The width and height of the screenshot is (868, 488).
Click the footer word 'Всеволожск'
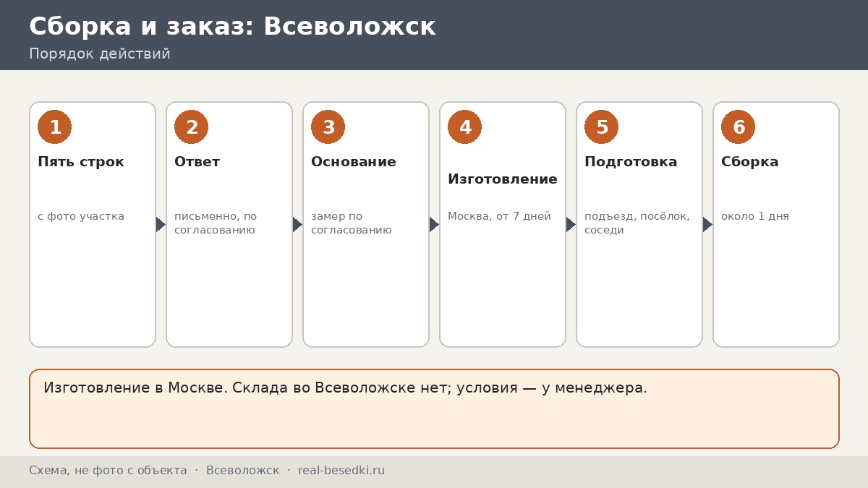click(x=242, y=471)
